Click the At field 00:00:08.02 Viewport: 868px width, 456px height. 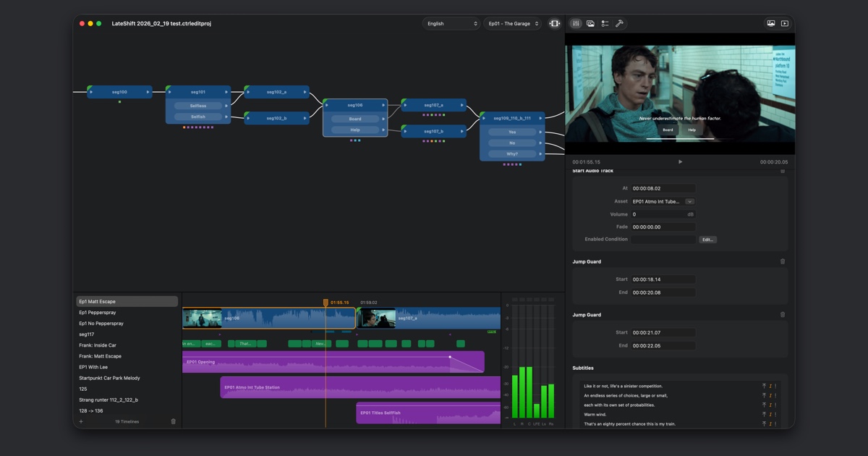(x=663, y=188)
